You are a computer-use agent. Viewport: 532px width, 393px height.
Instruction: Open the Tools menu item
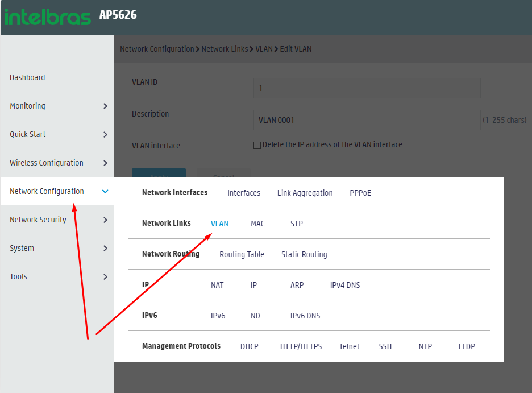[18, 276]
